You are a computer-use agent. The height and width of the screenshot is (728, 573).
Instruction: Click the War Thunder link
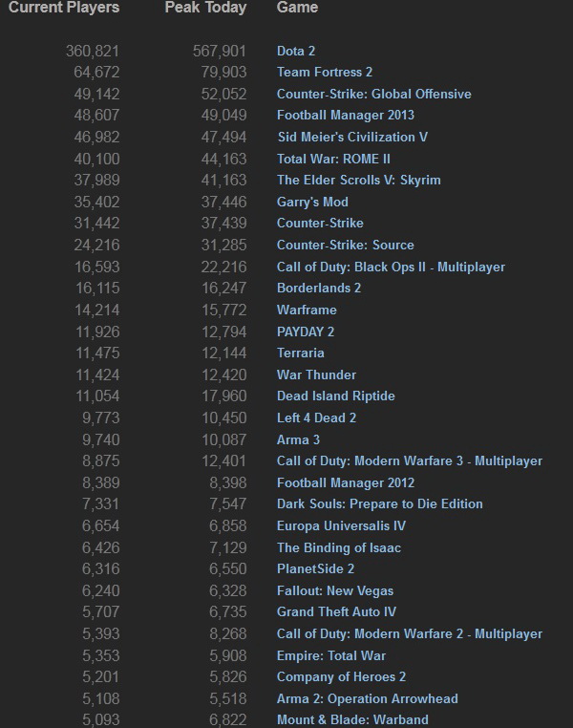coord(316,375)
